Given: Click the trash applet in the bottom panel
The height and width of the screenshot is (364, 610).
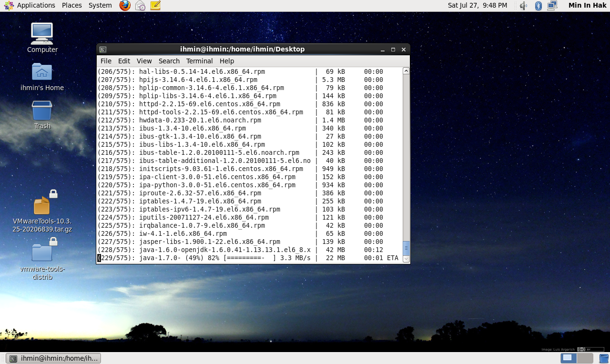Looking at the screenshot, I should pos(603,358).
